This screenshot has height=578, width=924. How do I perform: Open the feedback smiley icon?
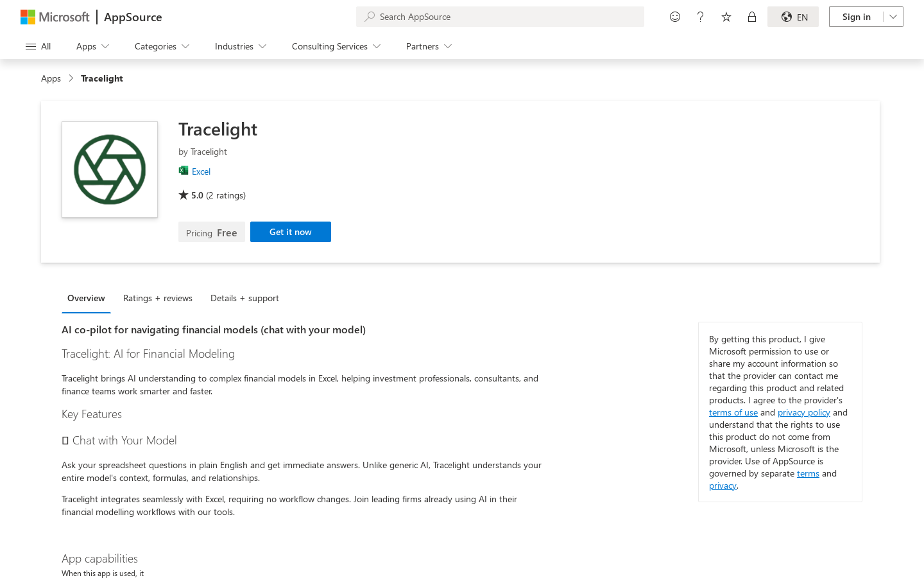[x=675, y=17]
